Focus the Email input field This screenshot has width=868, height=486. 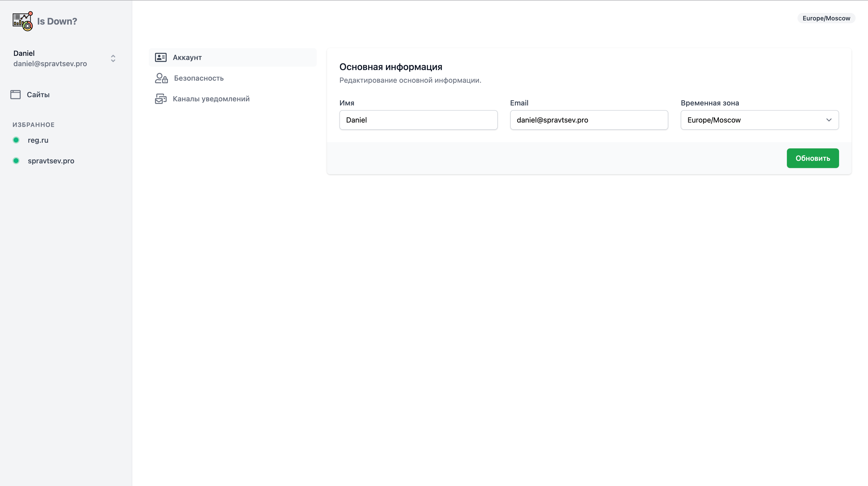(589, 120)
